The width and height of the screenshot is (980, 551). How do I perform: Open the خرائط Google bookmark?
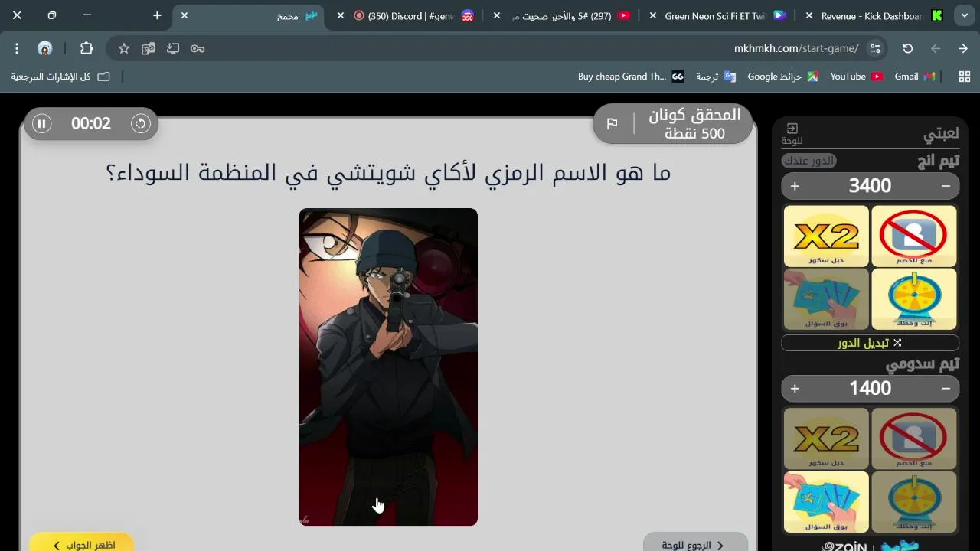pos(782,77)
